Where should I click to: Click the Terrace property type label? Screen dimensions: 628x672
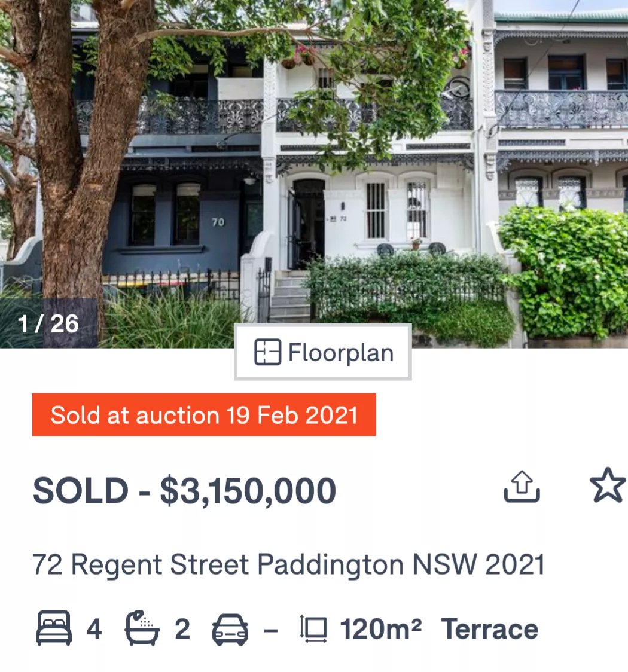pos(489,629)
